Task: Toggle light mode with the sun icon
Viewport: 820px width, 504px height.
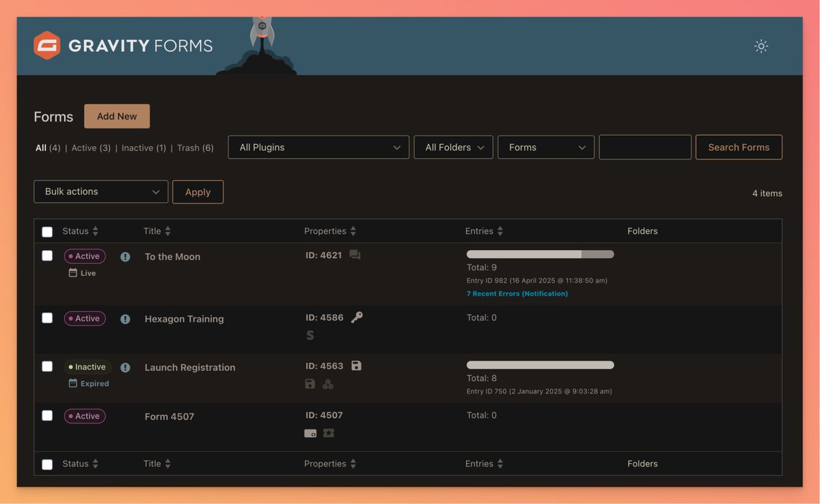Action: 761,46
